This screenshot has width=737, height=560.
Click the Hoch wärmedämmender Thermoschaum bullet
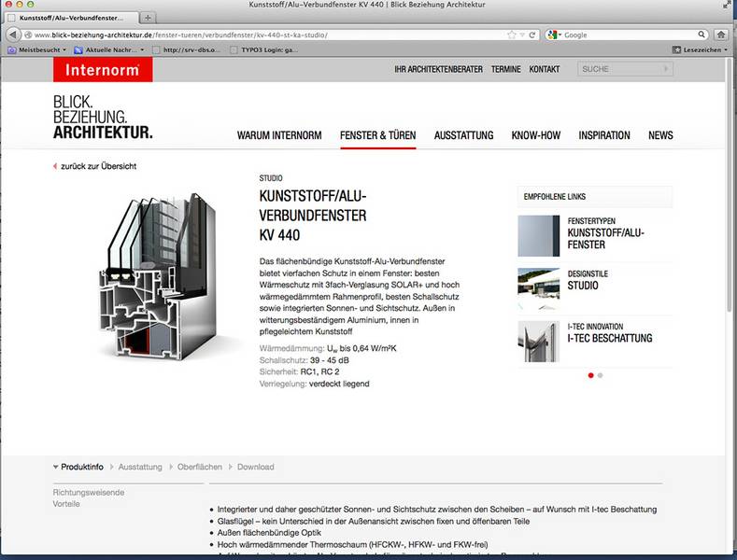(x=352, y=544)
